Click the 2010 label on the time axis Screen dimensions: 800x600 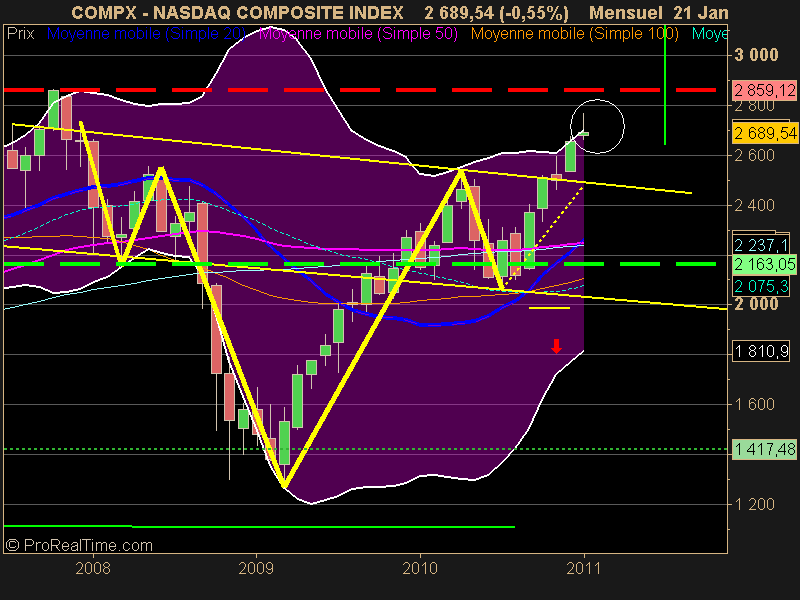(420, 568)
